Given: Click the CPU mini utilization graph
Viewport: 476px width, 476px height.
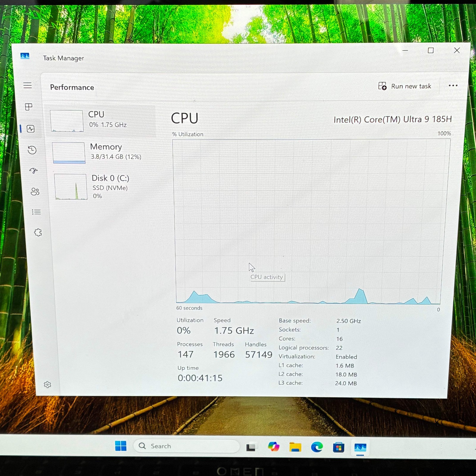Looking at the screenshot, I should 67,121.
